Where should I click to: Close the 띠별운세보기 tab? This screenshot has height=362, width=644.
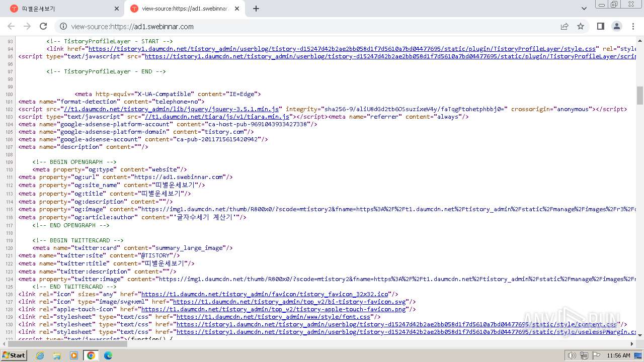(117, 9)
